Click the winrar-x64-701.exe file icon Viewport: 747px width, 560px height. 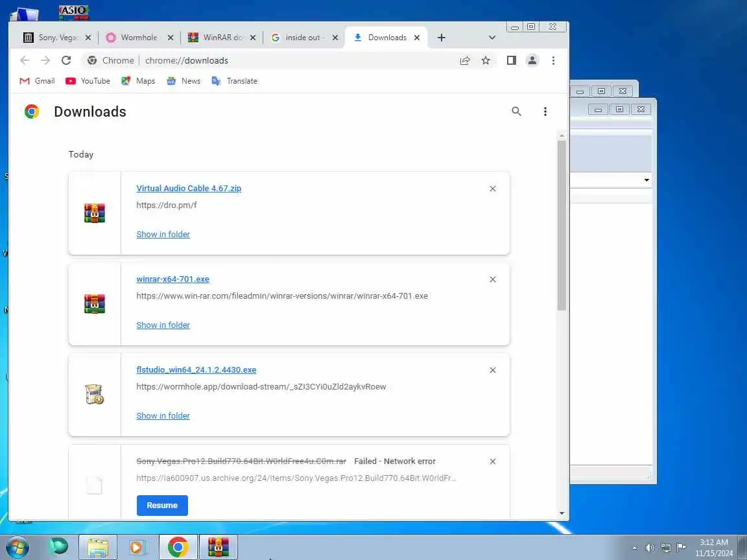tap(94, 304)
